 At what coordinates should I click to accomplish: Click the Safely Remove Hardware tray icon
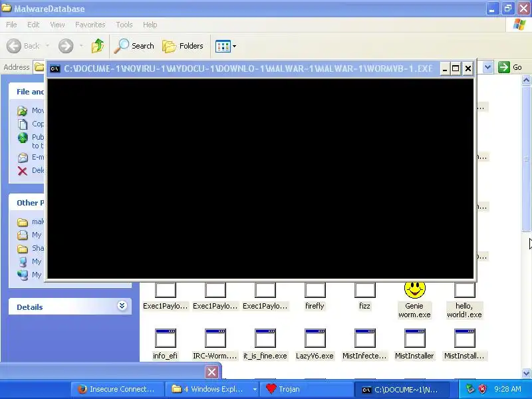[x=469, y=389]
